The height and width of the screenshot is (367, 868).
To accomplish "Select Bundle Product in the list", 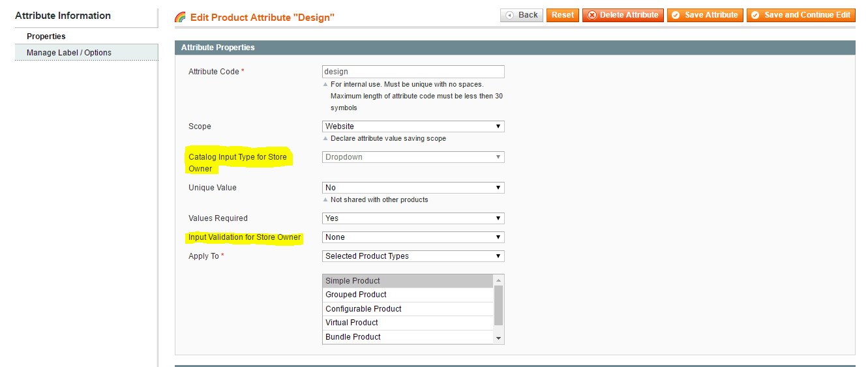I will [x=408, y=337].
